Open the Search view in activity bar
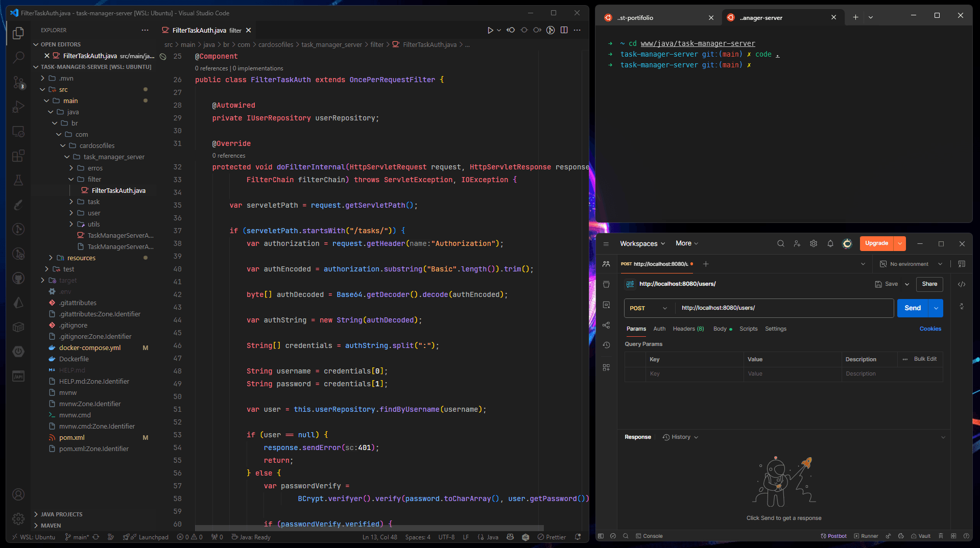This screenshot has height=548, width=980. pos(18,57)
